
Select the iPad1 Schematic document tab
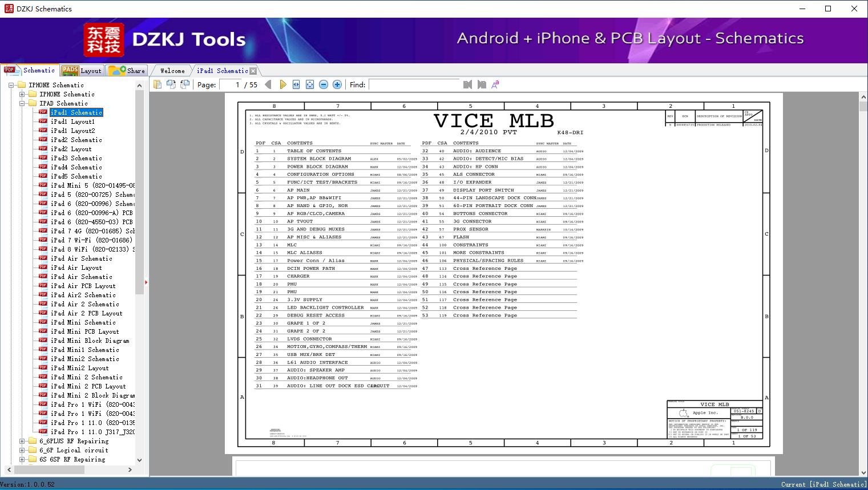point(223,71)
